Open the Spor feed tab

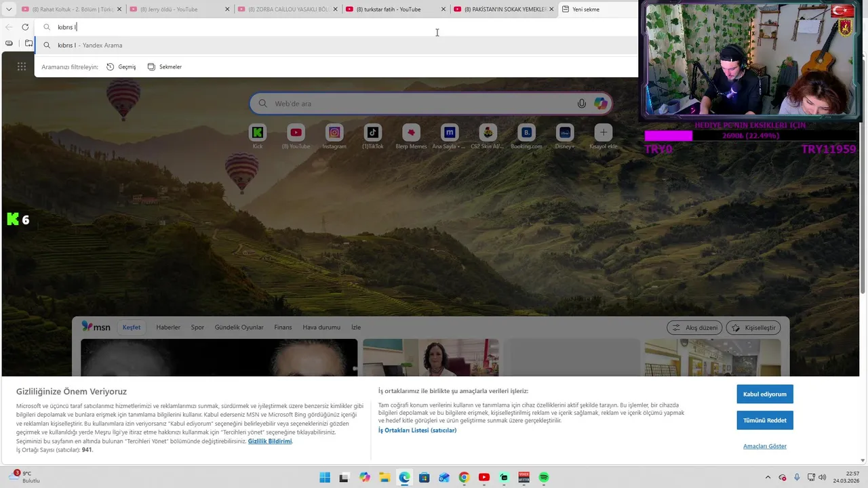[197, 327]
